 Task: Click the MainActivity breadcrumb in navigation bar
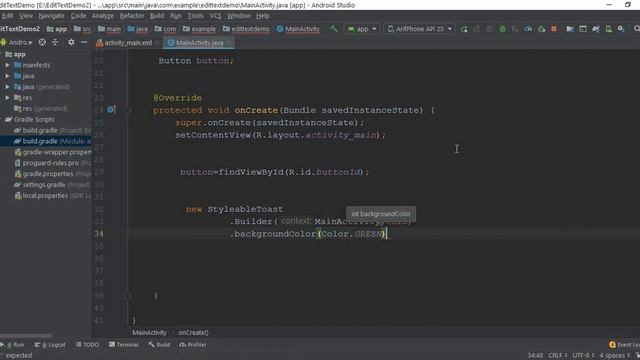pyautogui.click(x=298, y=29)
